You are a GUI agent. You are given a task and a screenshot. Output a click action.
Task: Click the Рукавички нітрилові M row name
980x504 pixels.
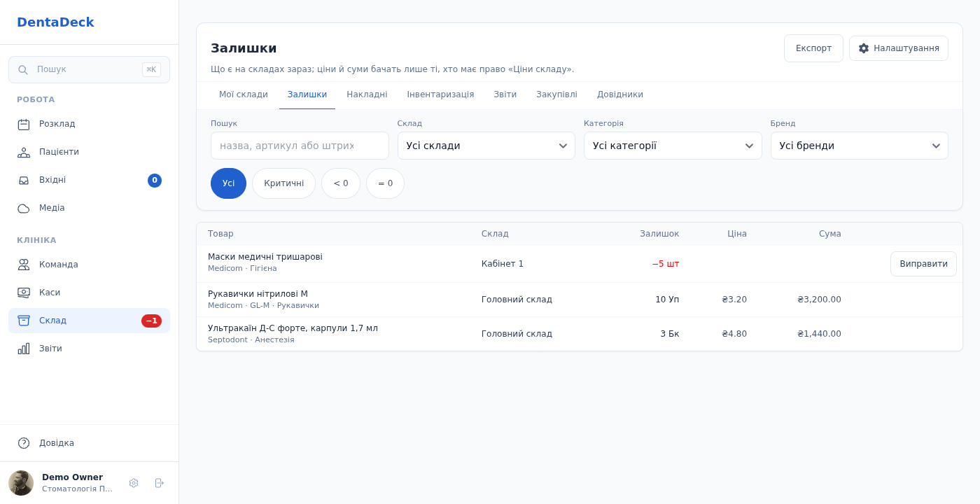[258, 294]
